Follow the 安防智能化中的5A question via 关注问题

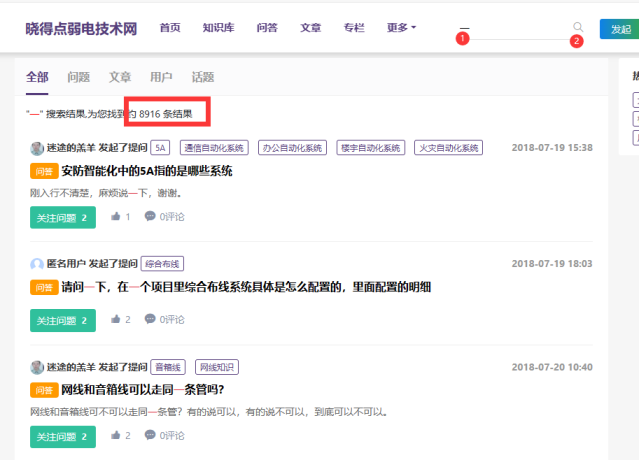[x=62, y=217]
